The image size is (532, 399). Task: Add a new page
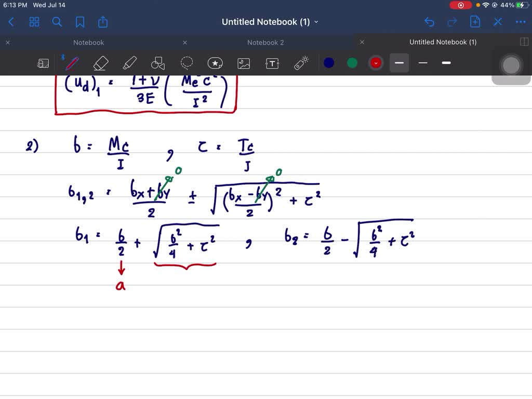(475, 22)
